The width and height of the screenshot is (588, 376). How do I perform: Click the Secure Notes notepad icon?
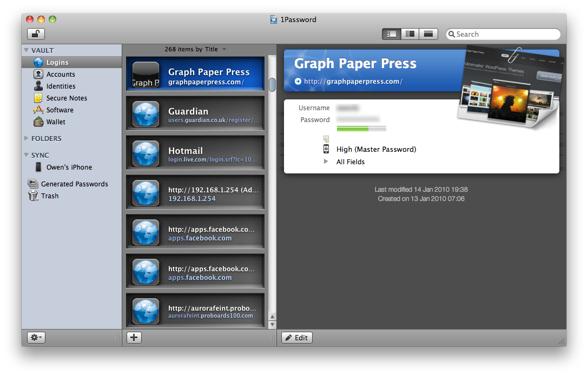[38, 98]
